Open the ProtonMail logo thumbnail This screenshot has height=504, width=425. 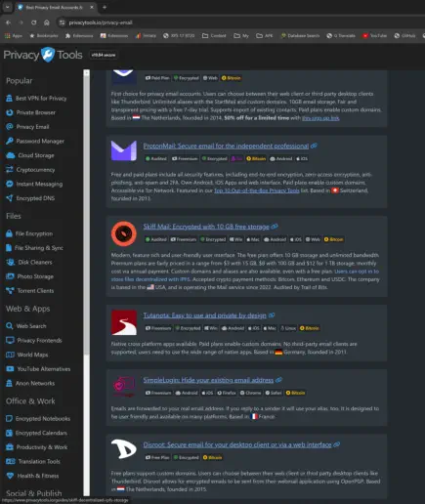(x=124, y=150)
